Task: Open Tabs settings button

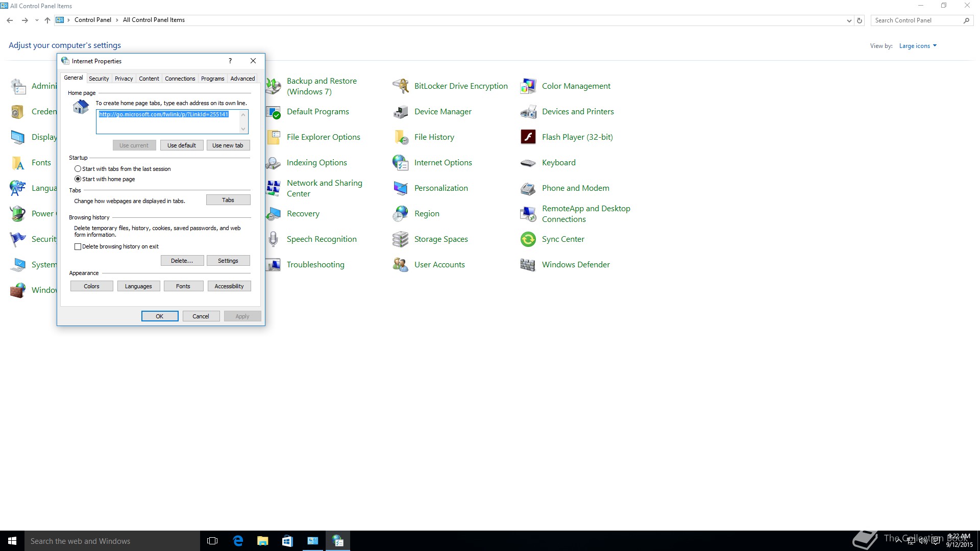Action: point(228,200)
